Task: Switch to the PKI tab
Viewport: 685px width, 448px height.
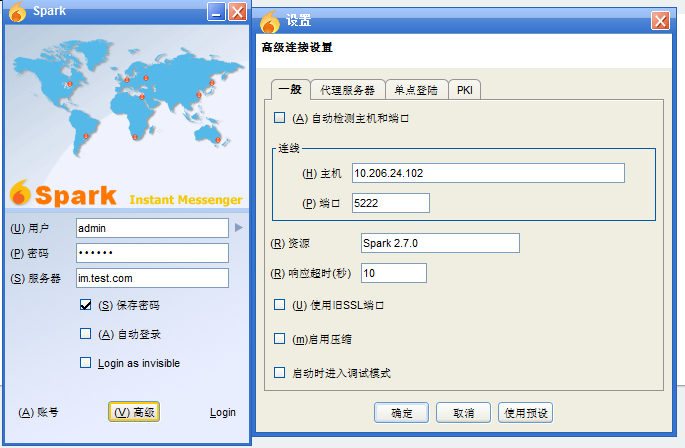Action: pos(464,90)
